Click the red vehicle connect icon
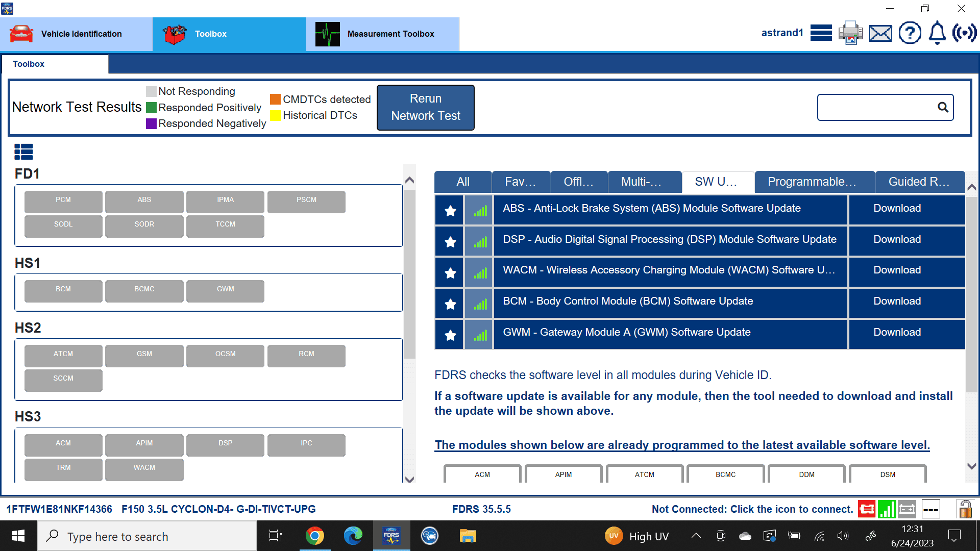 866,509
